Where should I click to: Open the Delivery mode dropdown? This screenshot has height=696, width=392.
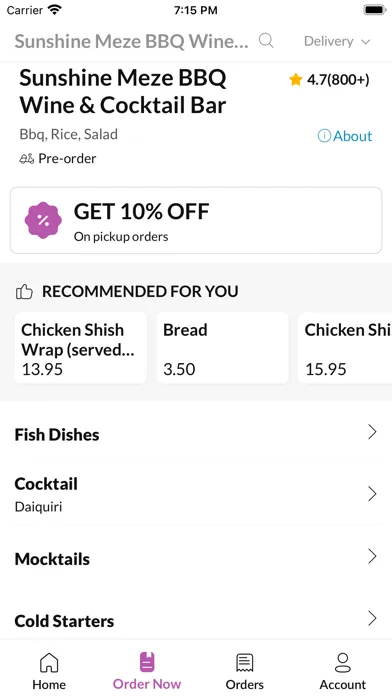pos(337,41)
